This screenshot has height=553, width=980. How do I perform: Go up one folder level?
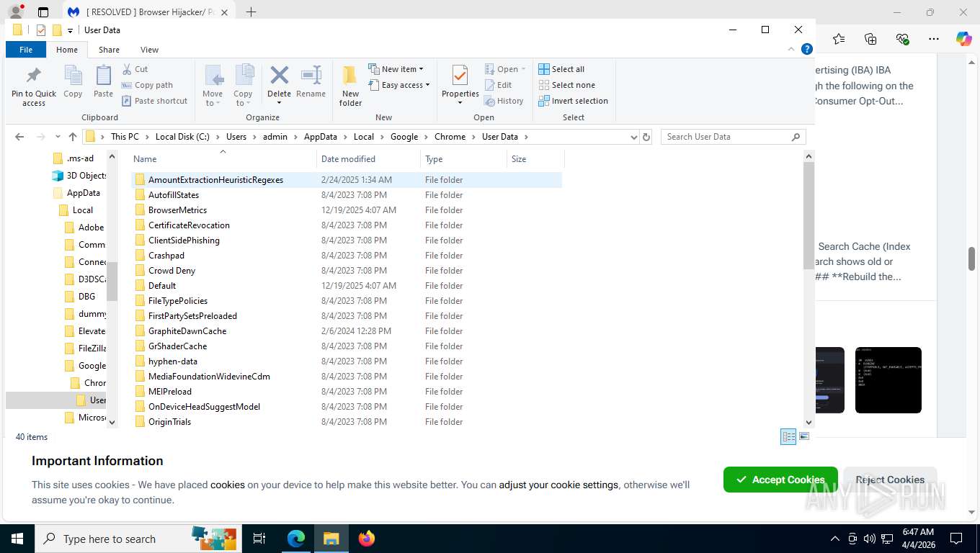(x=72, y=137)
